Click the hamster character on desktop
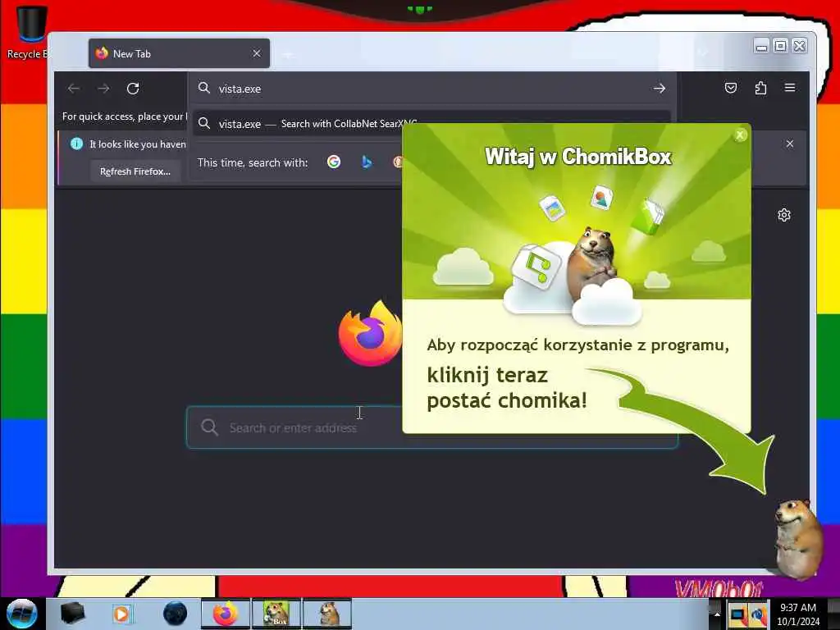Image resolution: width=840 pixels, height=630 pixels. [798, 538]
